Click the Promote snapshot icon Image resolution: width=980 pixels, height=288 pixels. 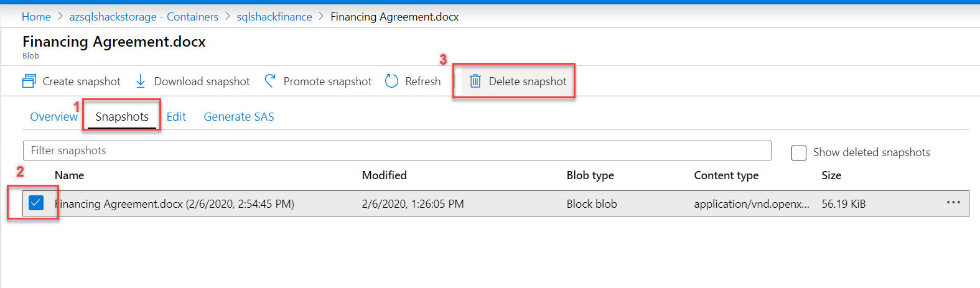click(270, 81)
